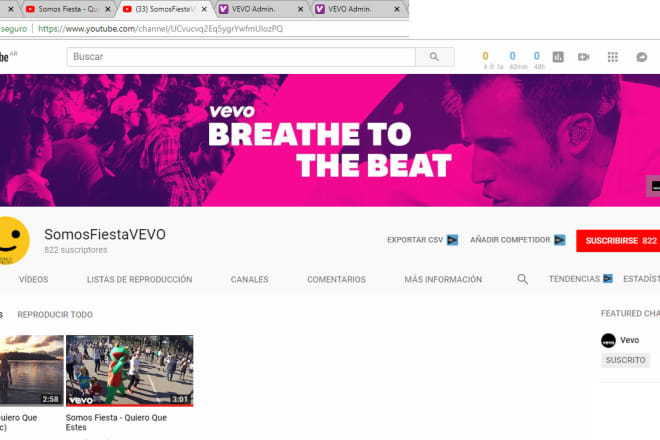This screenshot has height=440, width=660.
Task: Open the vidIQ stats bar chart icon
Action: click(x=558, y=57)
